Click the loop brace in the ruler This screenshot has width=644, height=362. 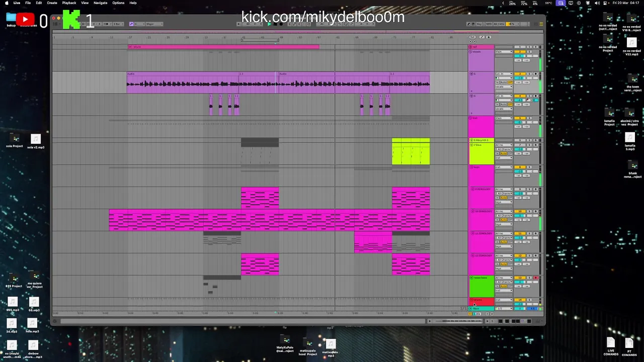pyautogui.click(x=260, y=40)
